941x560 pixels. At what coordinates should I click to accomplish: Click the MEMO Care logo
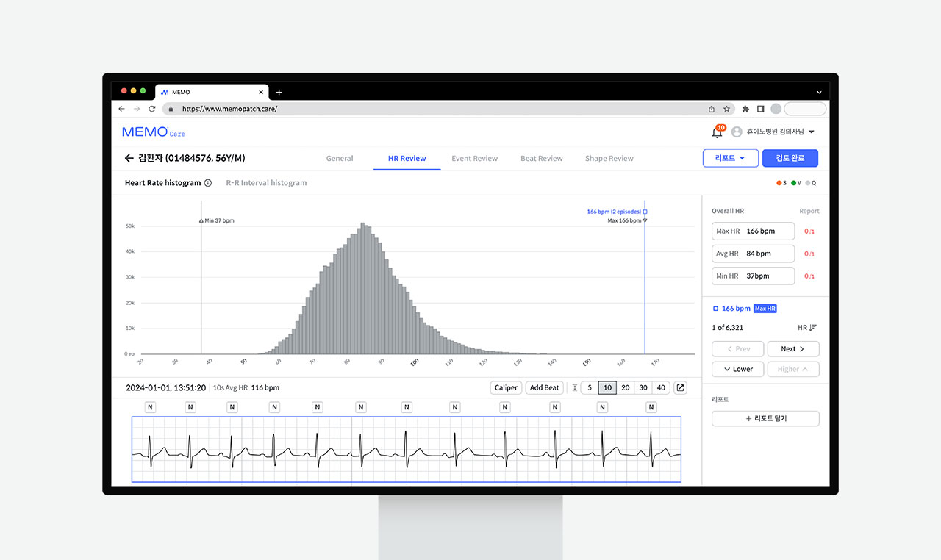[153, 132]
